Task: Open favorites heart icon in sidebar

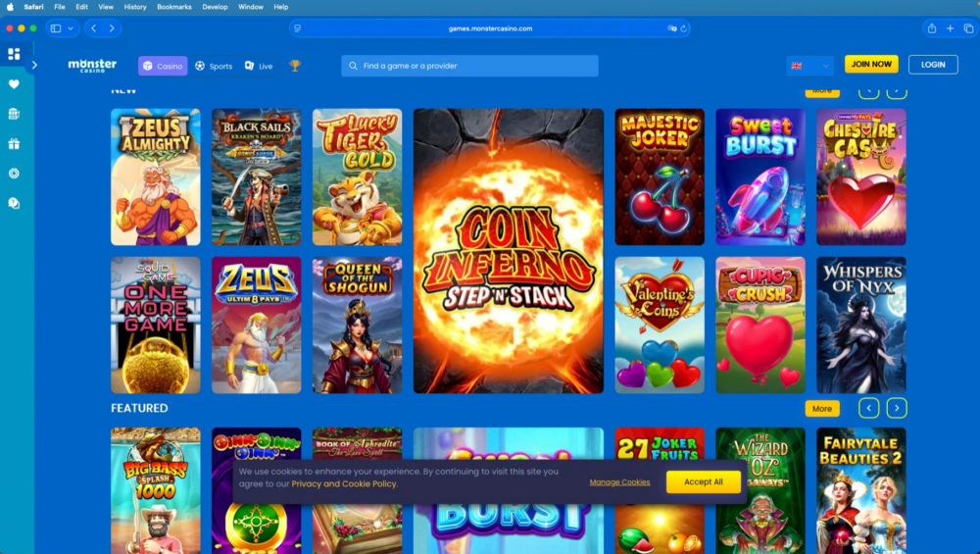Action: point(14,83)
